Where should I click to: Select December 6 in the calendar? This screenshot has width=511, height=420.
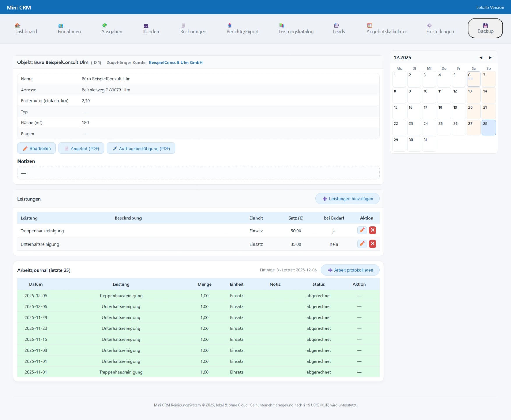click(x=473, y=79)
